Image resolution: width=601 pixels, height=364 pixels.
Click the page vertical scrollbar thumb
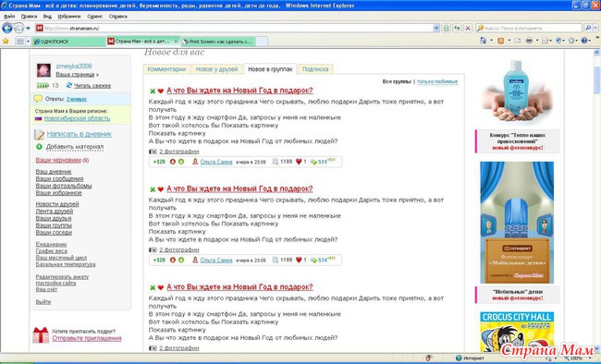click(597, 79)
